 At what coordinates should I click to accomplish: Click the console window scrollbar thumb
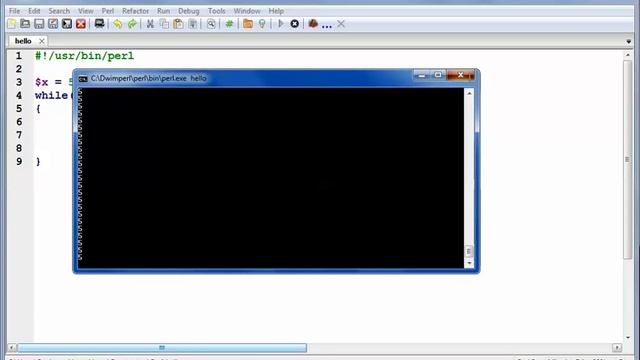pos(469,251)
